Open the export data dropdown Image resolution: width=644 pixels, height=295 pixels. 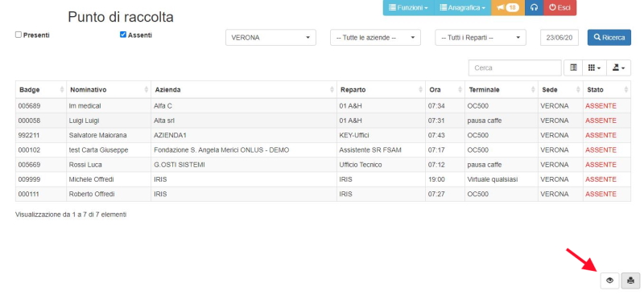pos(618,68)
